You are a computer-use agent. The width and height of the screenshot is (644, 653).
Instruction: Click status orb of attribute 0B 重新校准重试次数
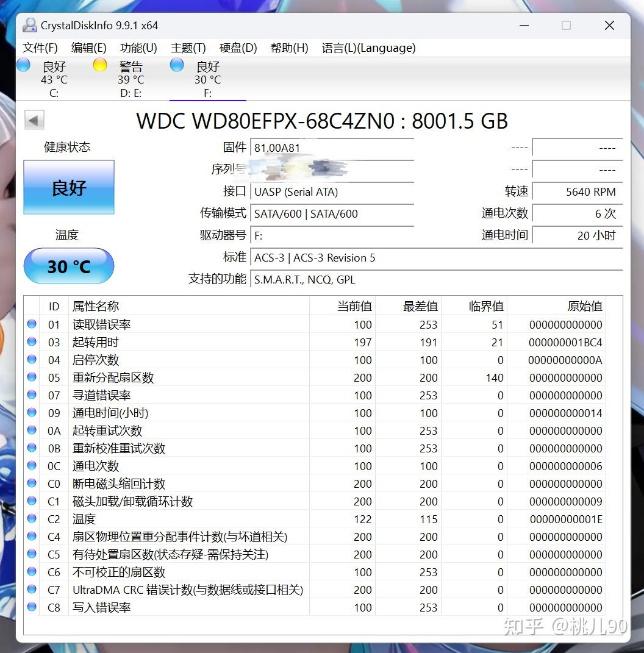32,448
